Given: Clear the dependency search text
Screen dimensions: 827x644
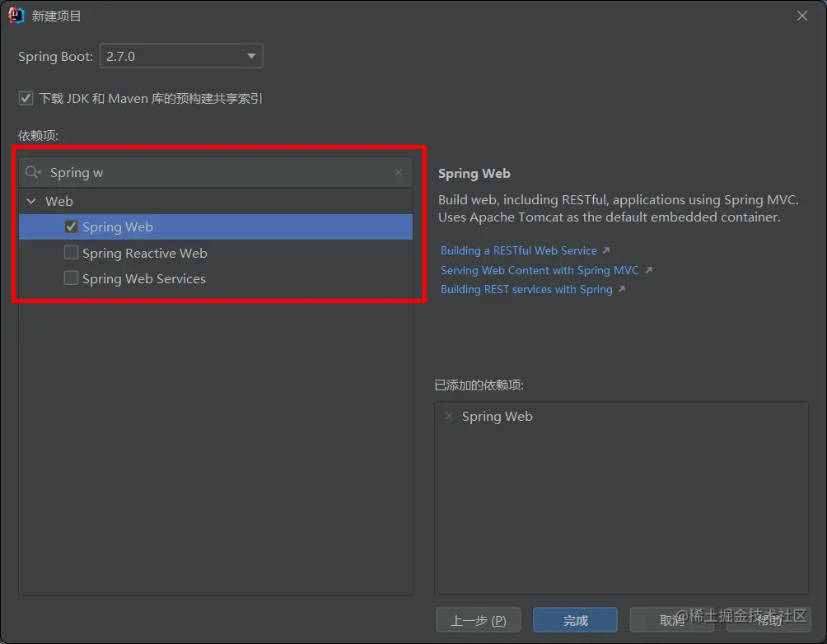Looking at the screenshot, I should 399,172.
